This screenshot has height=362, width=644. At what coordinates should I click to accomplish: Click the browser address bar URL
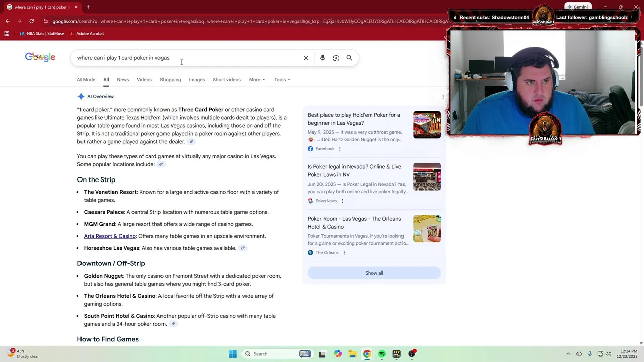click(x=250, y=21)
